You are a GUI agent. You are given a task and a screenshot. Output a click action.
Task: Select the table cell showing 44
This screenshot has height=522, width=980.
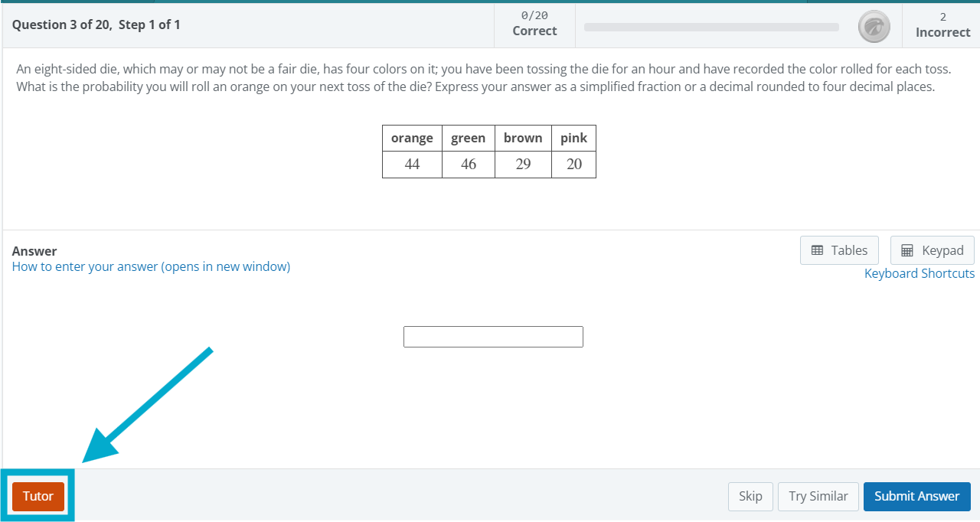point(412,165)
